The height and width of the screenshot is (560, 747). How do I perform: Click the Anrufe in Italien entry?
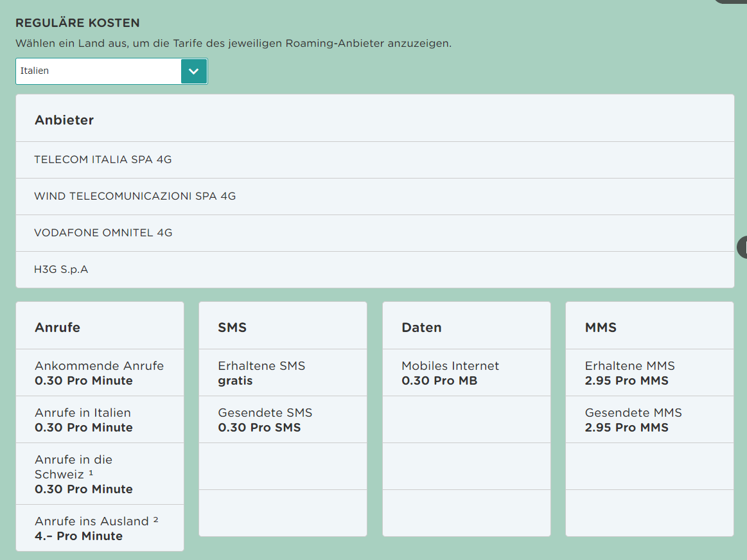(x=83, y=420)
